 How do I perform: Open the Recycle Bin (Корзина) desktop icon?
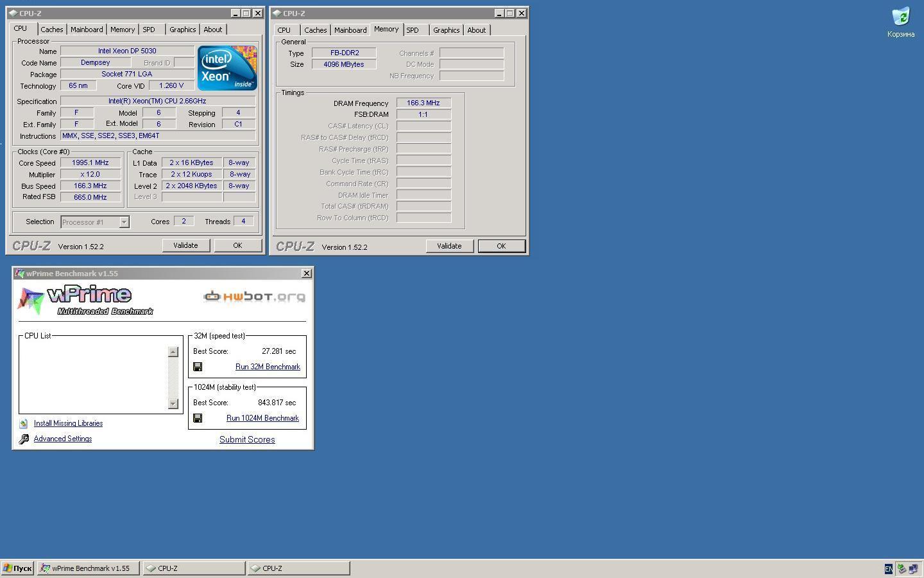click(901, 22)
